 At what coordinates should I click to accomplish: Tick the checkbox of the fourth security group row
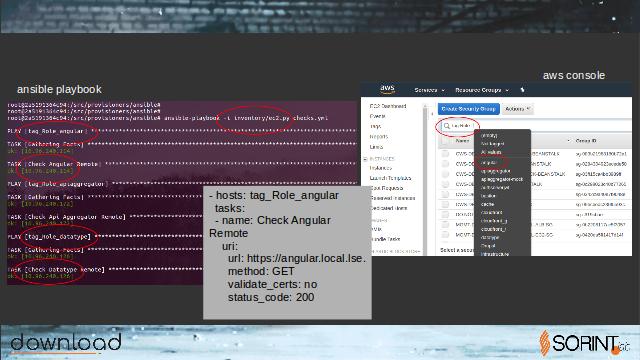pyautogui.click(x=445, y=184)
